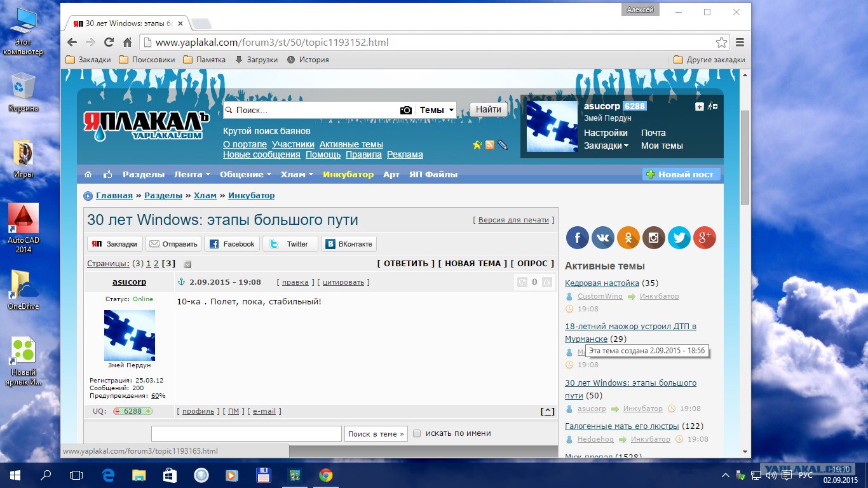
Task: Open the 'ЯП Файлы' navigation item
Action: [433, 174]
